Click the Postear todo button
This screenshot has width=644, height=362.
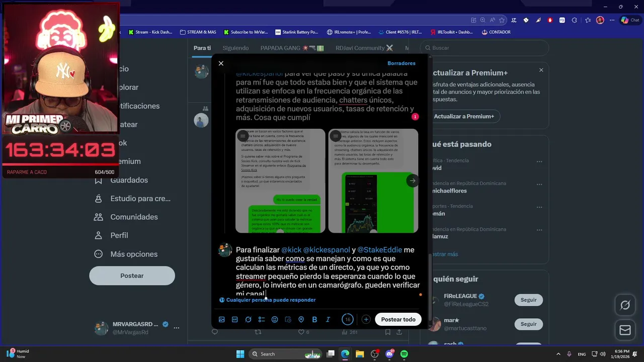click(x=398, y=319)
